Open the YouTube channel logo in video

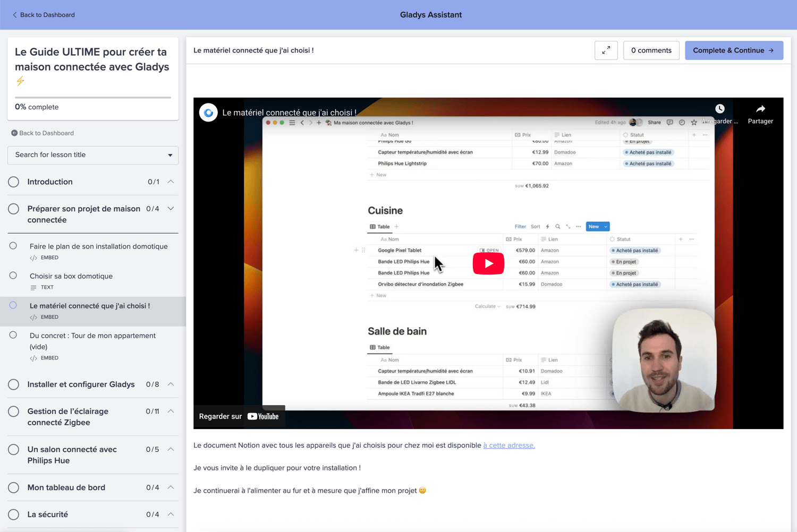click(x=208, y=113)
